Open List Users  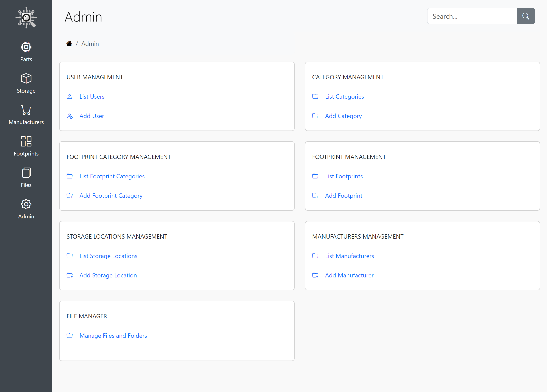coord(92,96)
